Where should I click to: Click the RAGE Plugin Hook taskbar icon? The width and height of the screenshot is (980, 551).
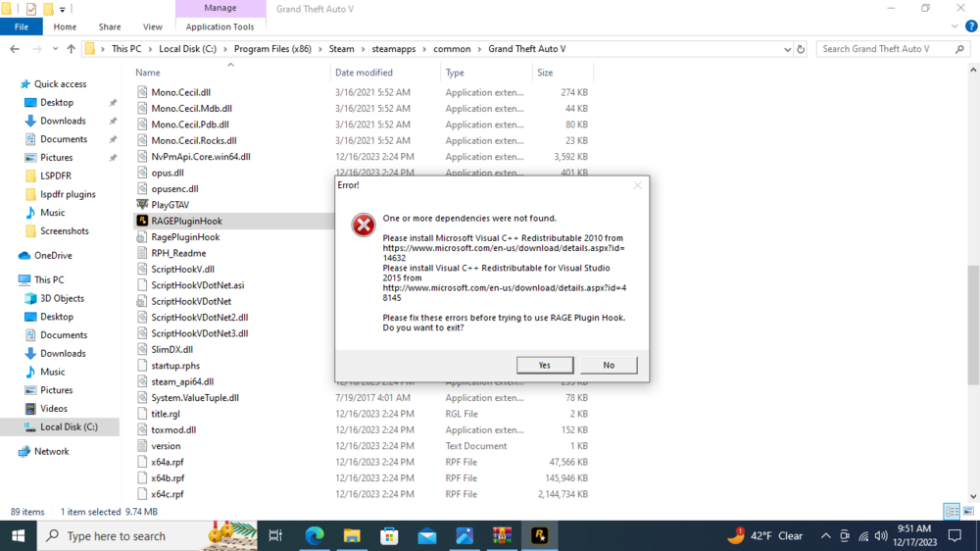pyautogui.click(x=539, y=536)
